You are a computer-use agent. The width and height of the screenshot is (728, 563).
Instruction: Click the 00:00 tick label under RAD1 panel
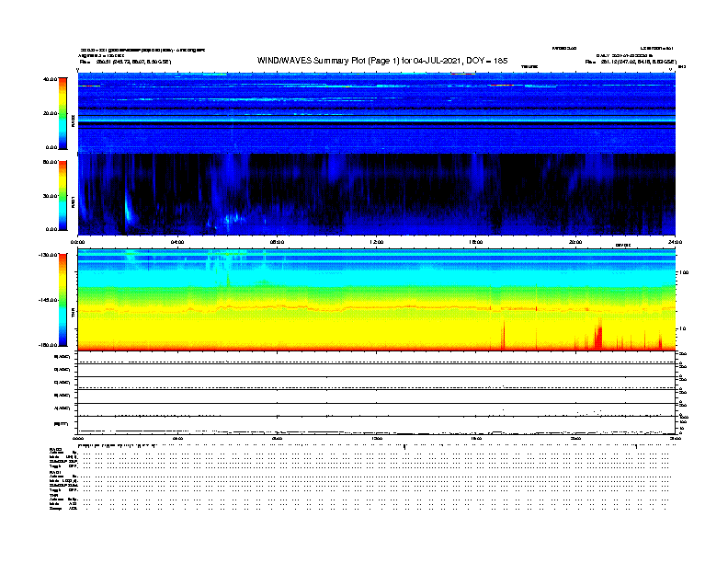coord(79,242)
